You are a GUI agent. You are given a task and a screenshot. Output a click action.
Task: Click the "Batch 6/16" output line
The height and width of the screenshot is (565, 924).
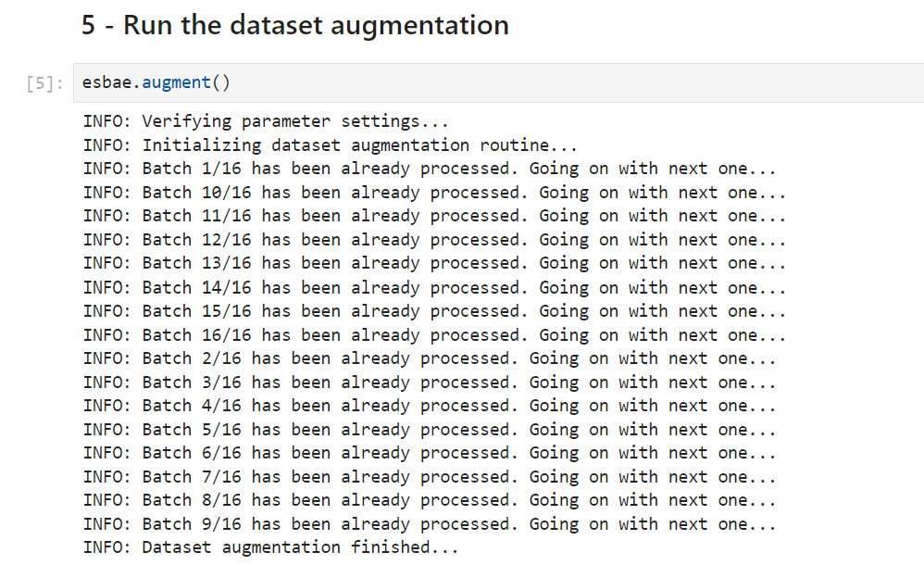(x=430, y=453)
